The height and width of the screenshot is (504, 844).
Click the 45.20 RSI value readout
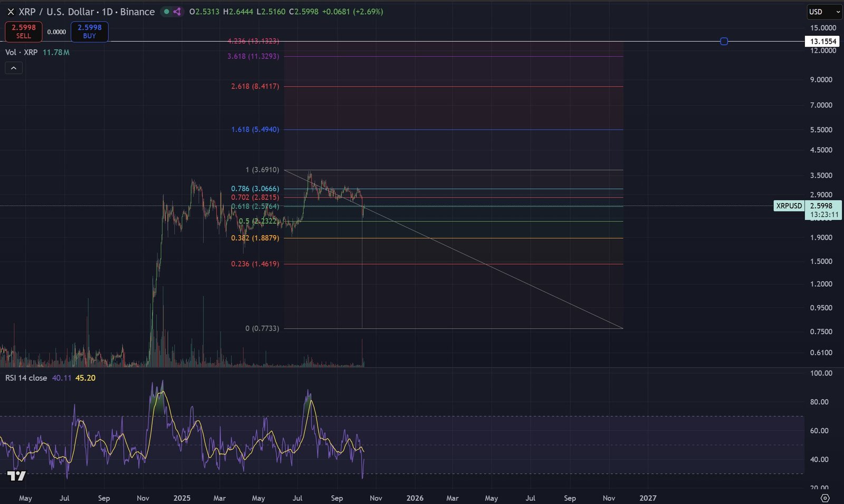[84, 378]
